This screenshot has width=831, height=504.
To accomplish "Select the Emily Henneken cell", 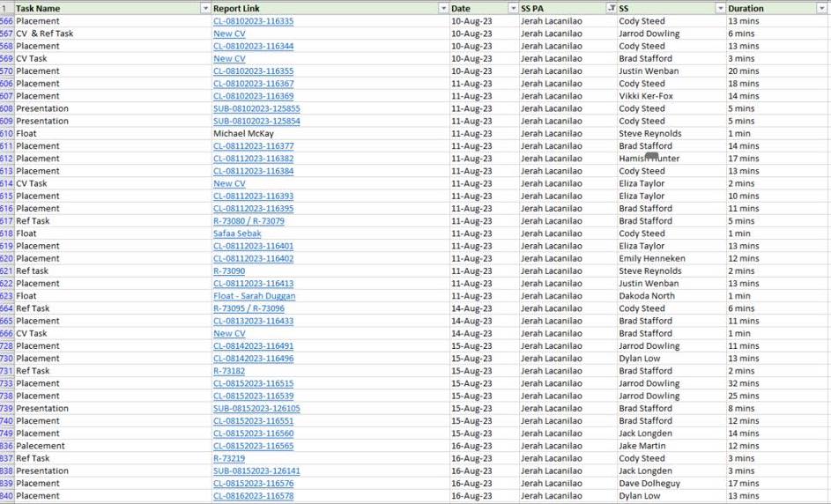I will pyautogui.click(x=671, y=259).
